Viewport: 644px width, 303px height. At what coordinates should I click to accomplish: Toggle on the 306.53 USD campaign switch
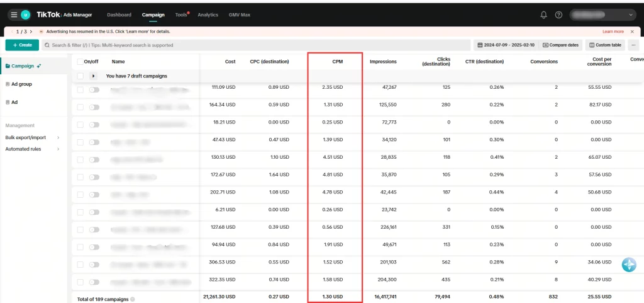tap(94, 265)
